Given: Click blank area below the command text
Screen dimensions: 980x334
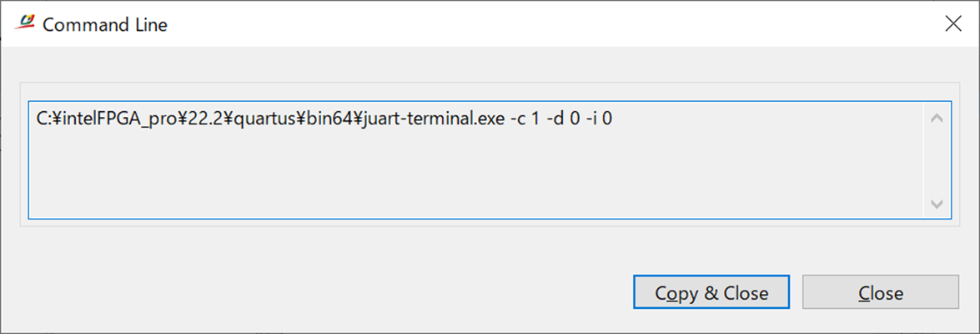Looking at the screenshot, I should click(417, 175).
